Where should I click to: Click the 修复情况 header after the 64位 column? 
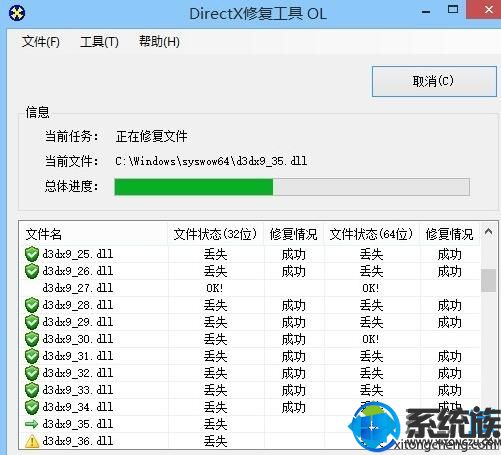coord(449,234)
